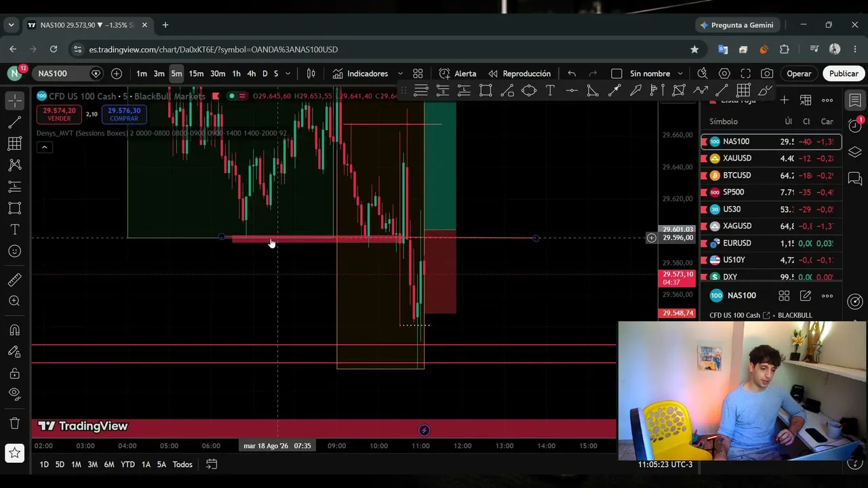Open the object tree layers icon
Screen dimensions: 868x488
click(x=855, y=152)
